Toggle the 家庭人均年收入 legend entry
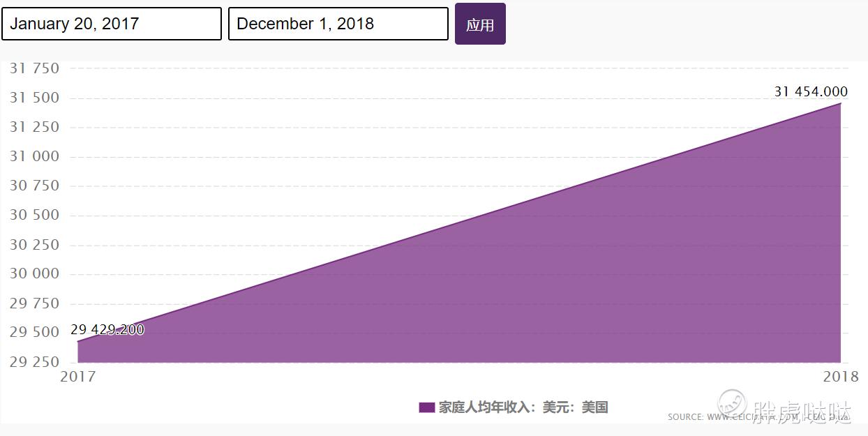Image resolution: width=868 pixels, height=436 pixels. pos(514,407)
